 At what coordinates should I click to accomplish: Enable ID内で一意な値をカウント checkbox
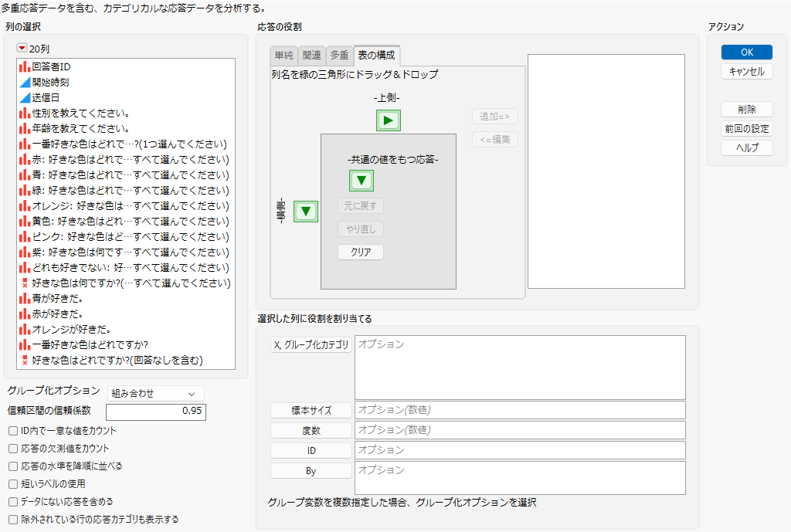pyautogui.click(x=13, y=431)
